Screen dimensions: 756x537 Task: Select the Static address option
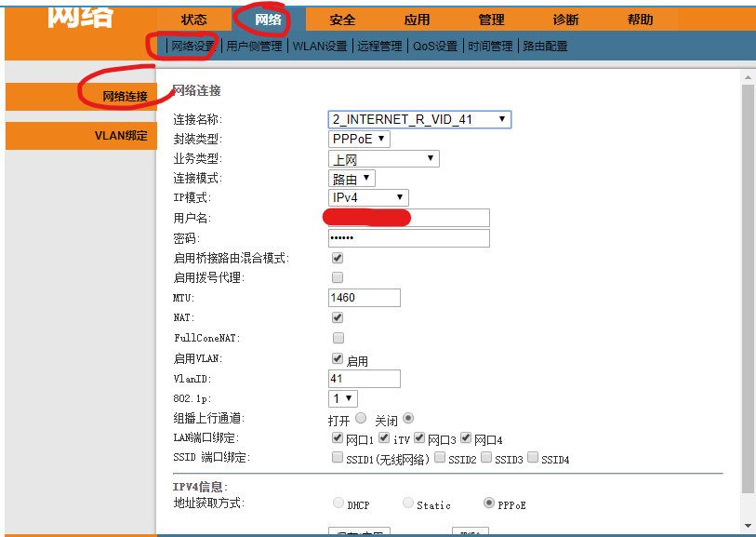point(407,503)
